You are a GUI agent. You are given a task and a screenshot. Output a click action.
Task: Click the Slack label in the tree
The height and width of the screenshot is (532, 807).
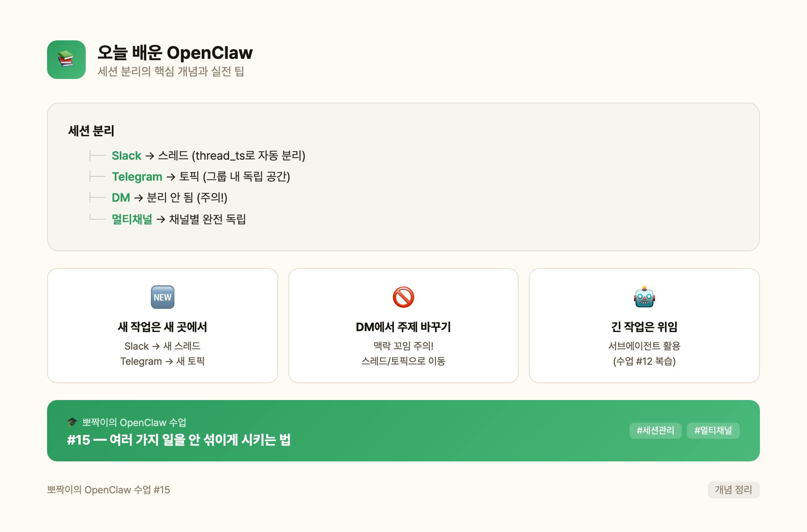(x=126, y=156)
